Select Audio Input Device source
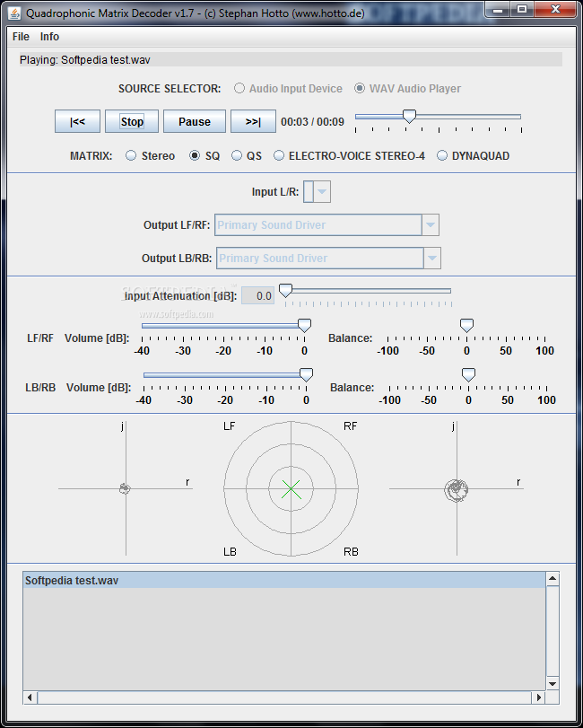The width and height of the screenshot is (583, 728). 288,89
